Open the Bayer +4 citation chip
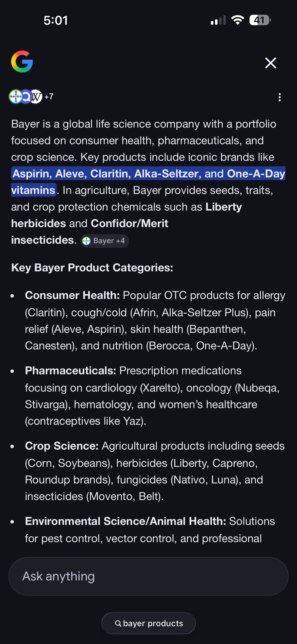Viewport: 297px width, 644px height. pyautogui.click(x=104, y=241)
